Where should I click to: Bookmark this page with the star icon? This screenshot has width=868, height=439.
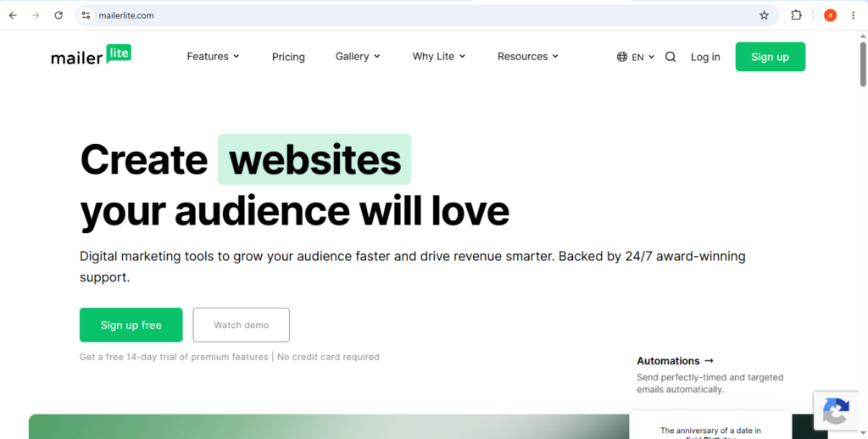[764, 15]
